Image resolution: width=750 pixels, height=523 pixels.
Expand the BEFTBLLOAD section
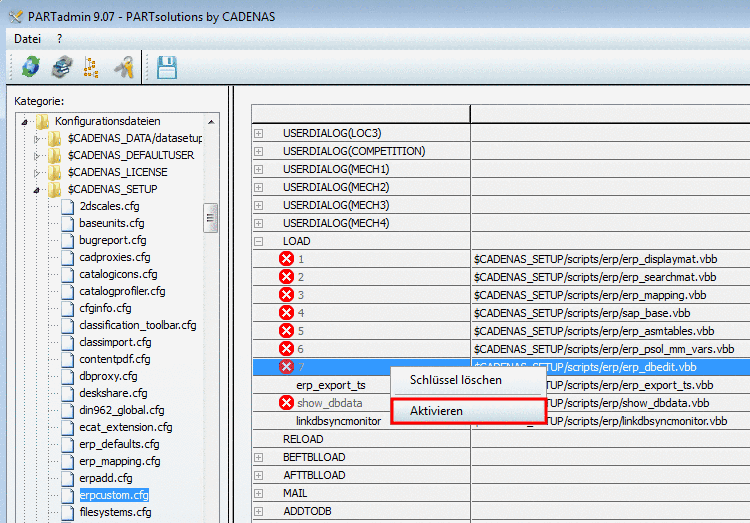(259, 457)
